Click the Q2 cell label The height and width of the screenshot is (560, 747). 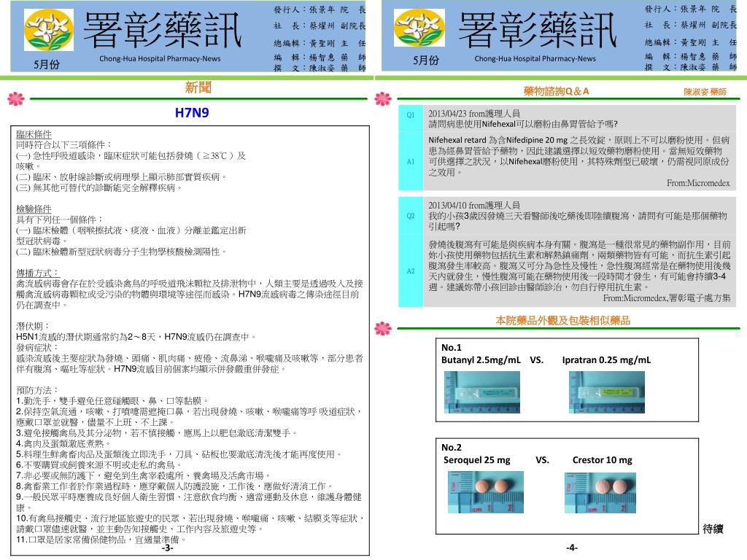[411, 216]
